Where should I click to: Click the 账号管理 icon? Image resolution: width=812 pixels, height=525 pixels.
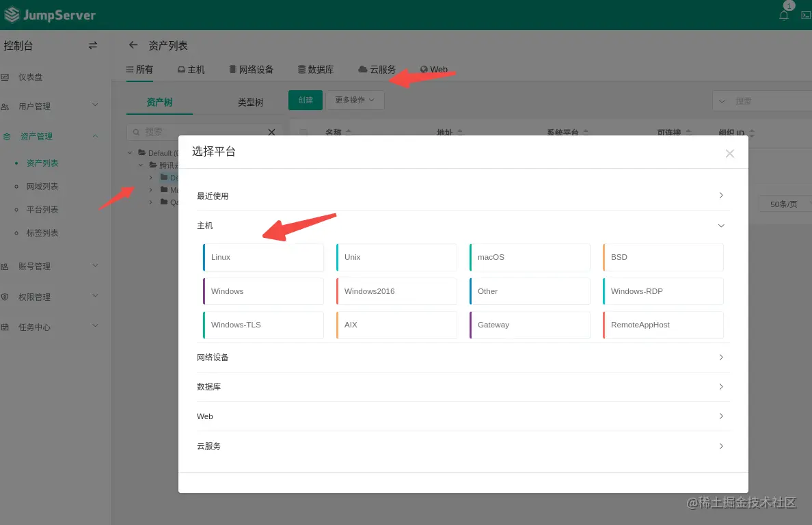point(5,267)
